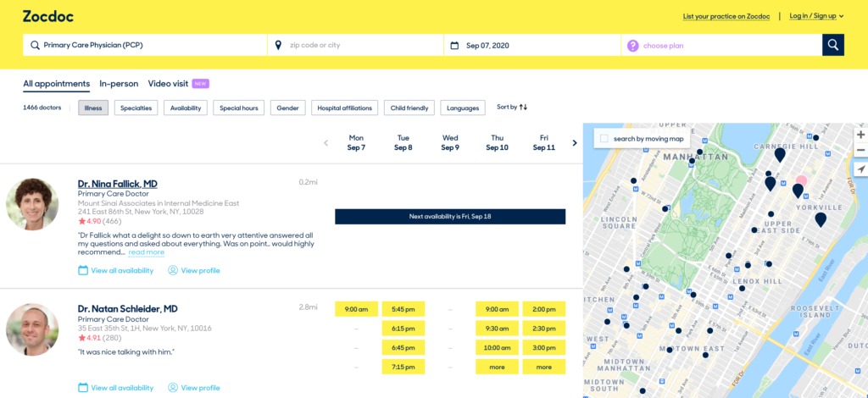Screen dimensions: 868x398
Task: Click the pink map pin
Action: (801, 181)
